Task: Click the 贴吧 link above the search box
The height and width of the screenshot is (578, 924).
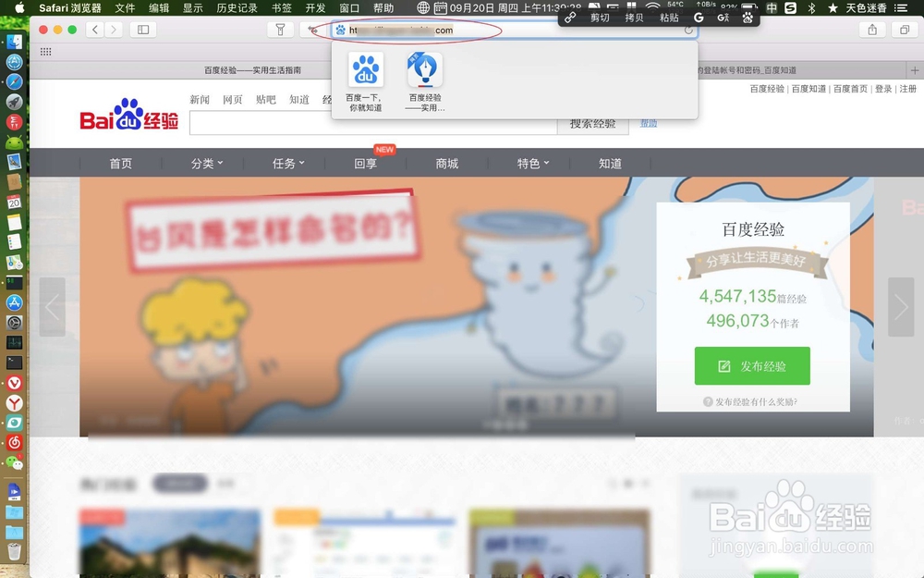Action: point(266,100)
